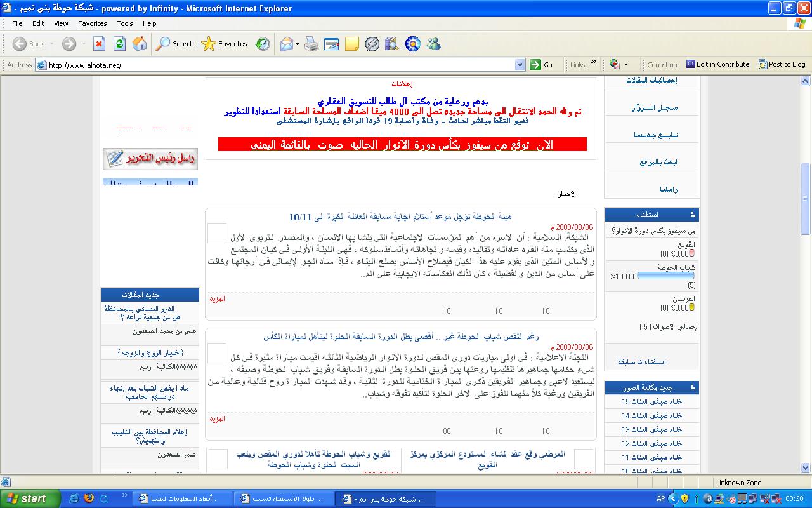Open the Windows Start menu
The image size is (812, 508).
pos(30,498)
